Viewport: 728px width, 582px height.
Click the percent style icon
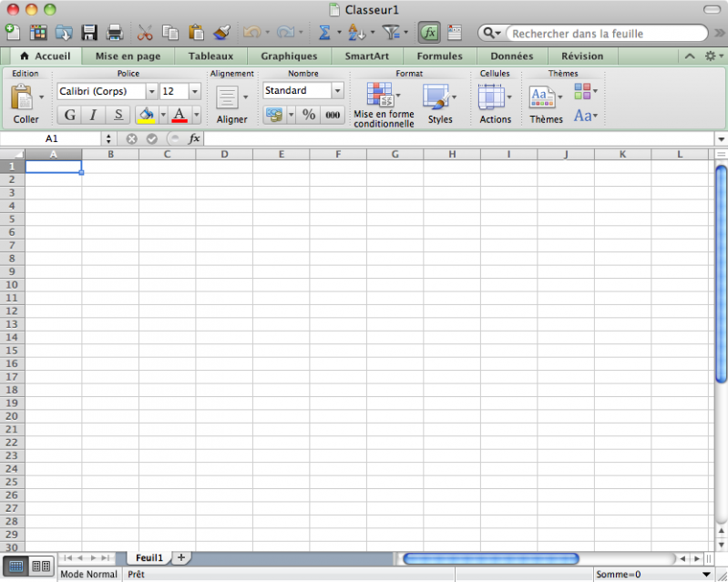coord(309,115)
